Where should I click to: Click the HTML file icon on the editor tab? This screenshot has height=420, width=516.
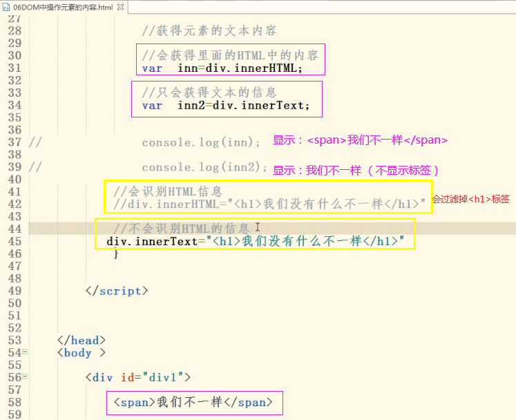click(6, 7)
